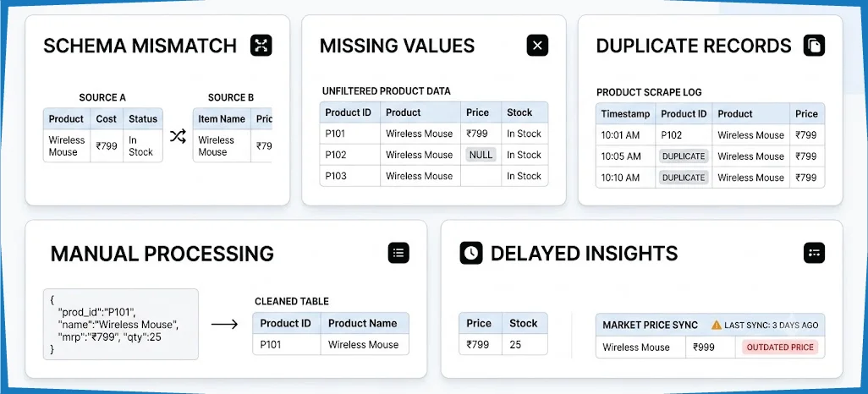Click the P102 cell in unfiltered product data
Screen dimensions: 868x394
click(350, 155)
